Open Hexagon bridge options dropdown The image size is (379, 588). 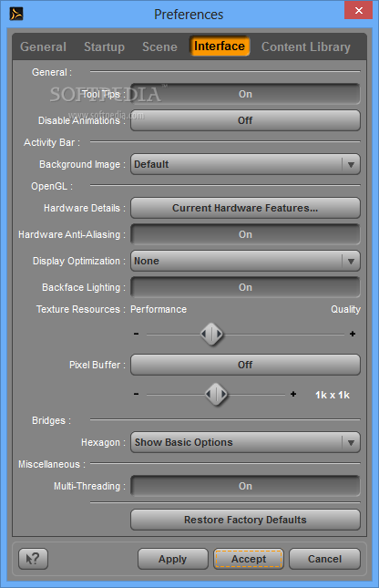tap(245, 442)
